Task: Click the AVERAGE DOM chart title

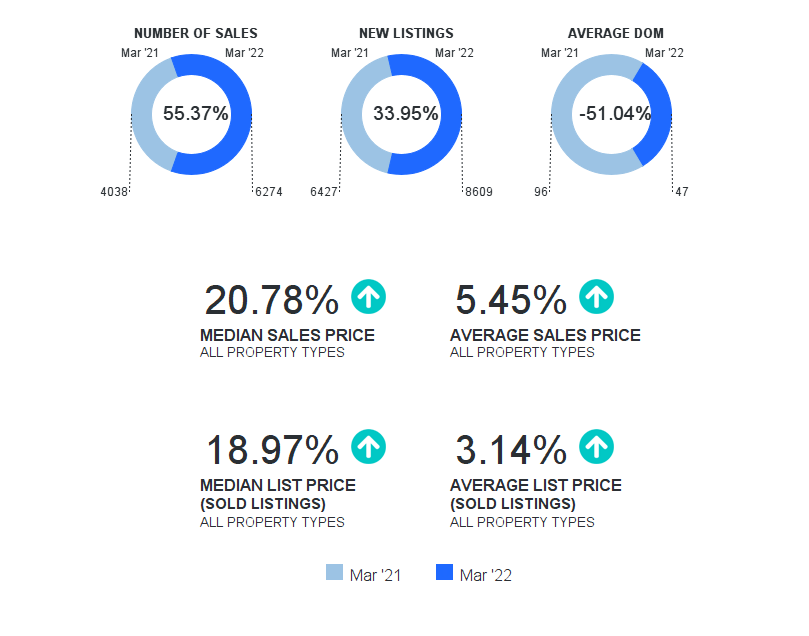Action: pos(615,34)
